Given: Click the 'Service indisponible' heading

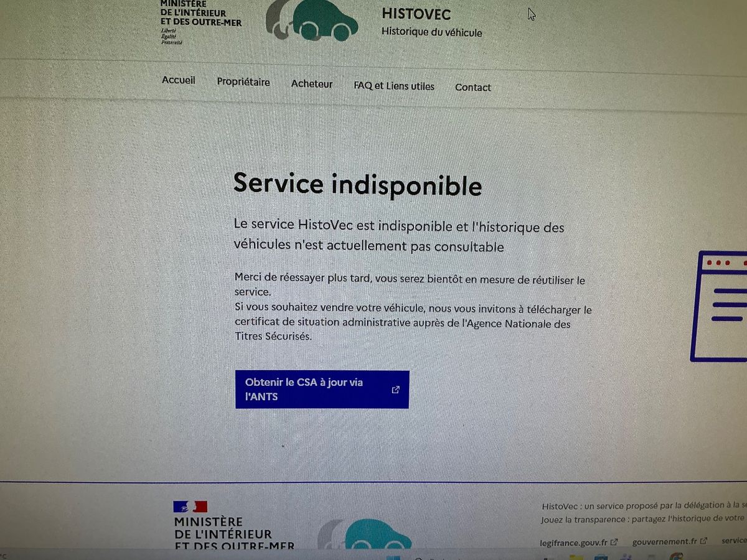Looking at the screenshot, I should 357,184.
